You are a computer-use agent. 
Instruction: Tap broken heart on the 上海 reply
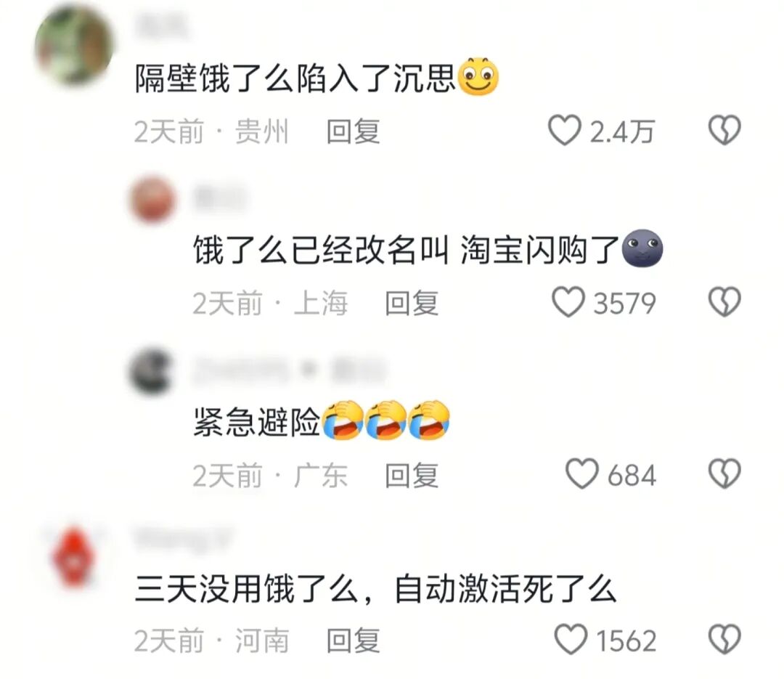click(x=724, y=302)
